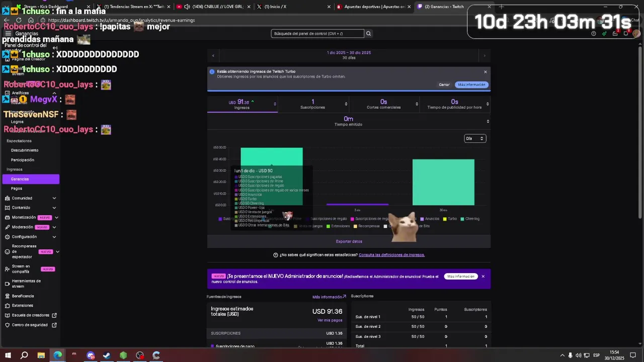
Task: Click the taskbar volume icon
Action: click(x=578, y=355)
